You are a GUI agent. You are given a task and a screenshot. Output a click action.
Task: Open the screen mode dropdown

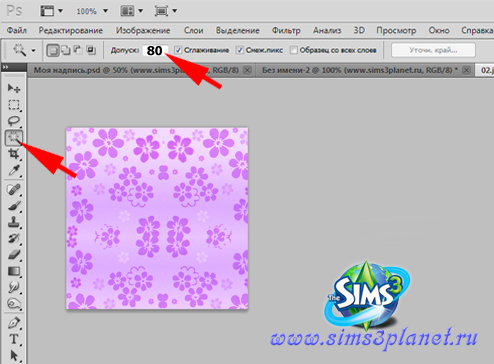(175, 11)
